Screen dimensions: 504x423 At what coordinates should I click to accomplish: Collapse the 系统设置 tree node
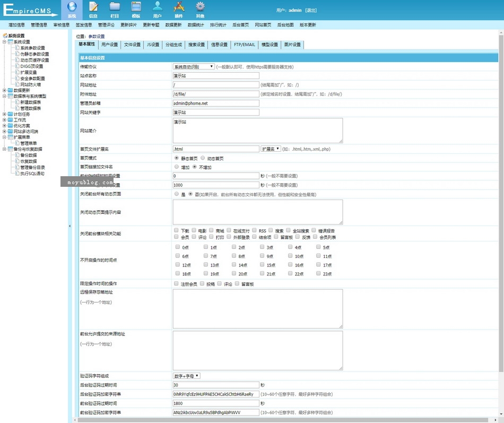pos(4,42)
